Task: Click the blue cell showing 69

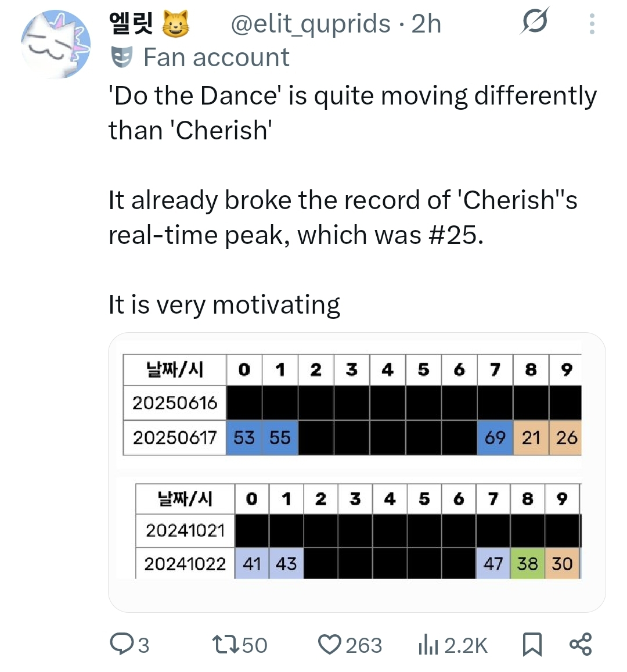Action: [x=495, y=437]
